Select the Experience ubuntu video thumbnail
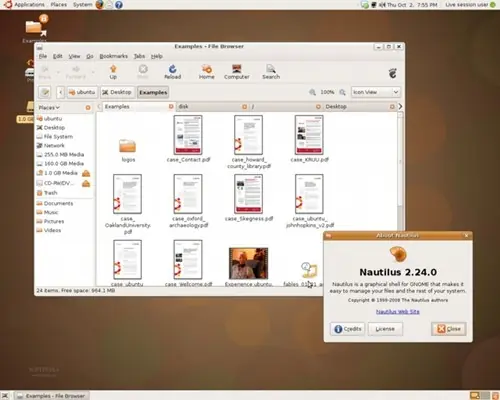This screenshot has height=400, width=500. click(248, 263)
